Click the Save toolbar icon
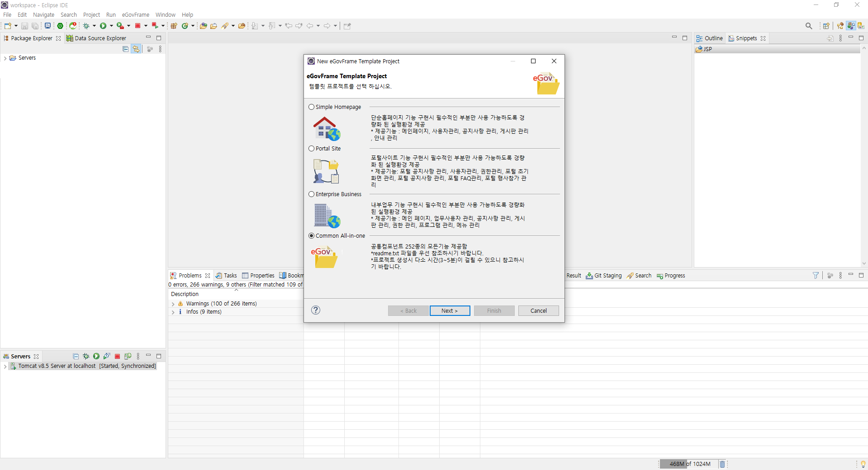The width and height of the screenshot is (868, 470). [24, 26]
